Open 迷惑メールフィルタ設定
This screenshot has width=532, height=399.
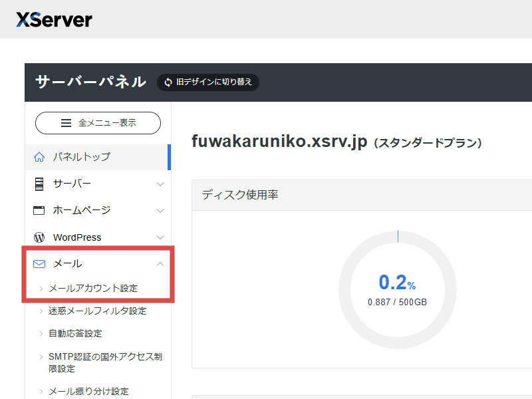point(97,311)
